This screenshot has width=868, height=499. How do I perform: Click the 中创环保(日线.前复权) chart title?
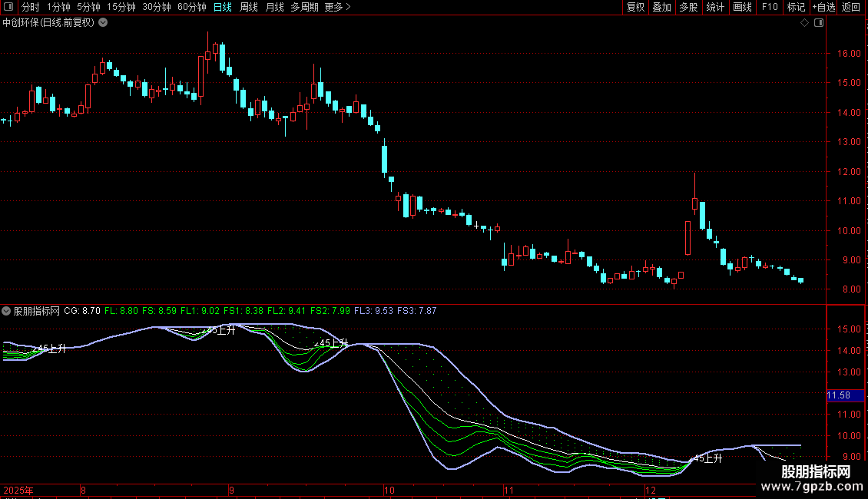point(48,23)
